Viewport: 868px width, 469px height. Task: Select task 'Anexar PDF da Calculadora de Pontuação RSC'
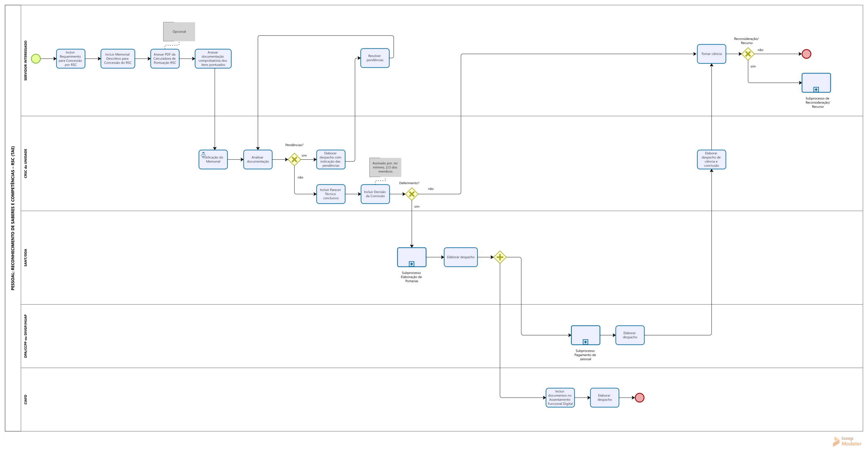pyautogui.click(x=165, y=59)
